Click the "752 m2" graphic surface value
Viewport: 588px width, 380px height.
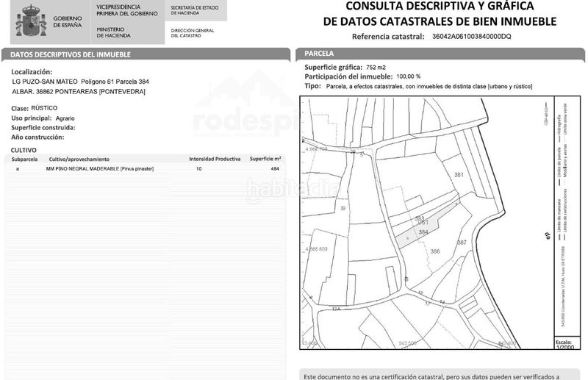pos(376,68)
